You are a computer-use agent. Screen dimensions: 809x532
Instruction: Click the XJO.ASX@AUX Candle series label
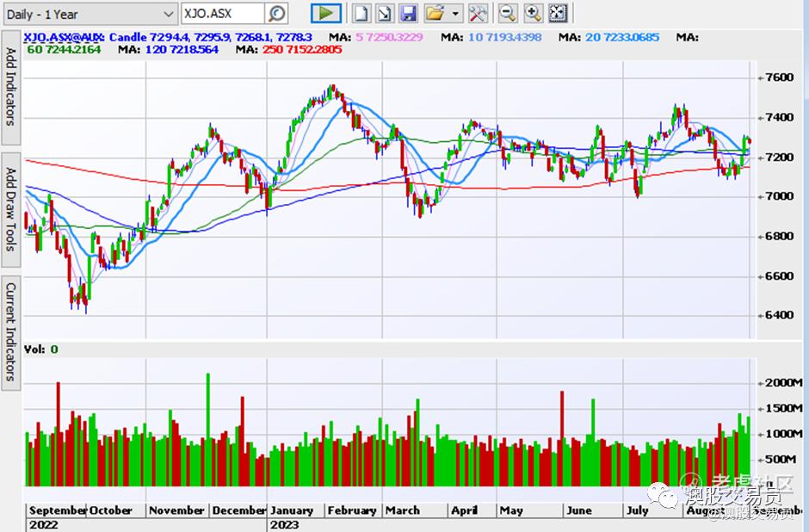coord(168,38)
